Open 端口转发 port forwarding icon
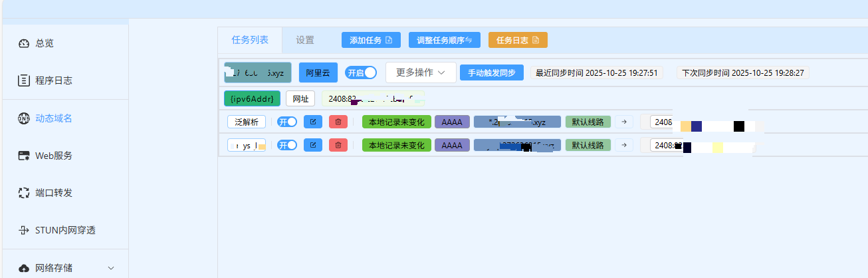Screen dimensions: 868x278 (x=24, y=193)
